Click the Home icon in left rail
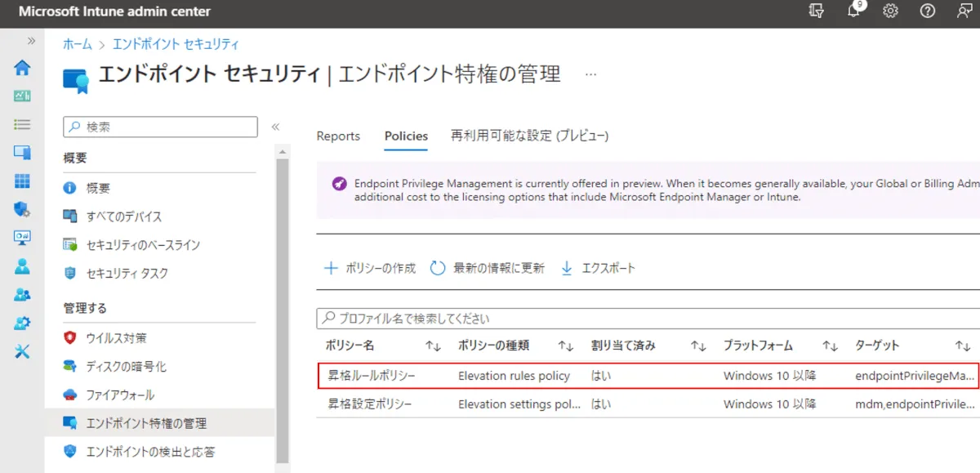This screenshot has height=473, width=980. point(22,68)
